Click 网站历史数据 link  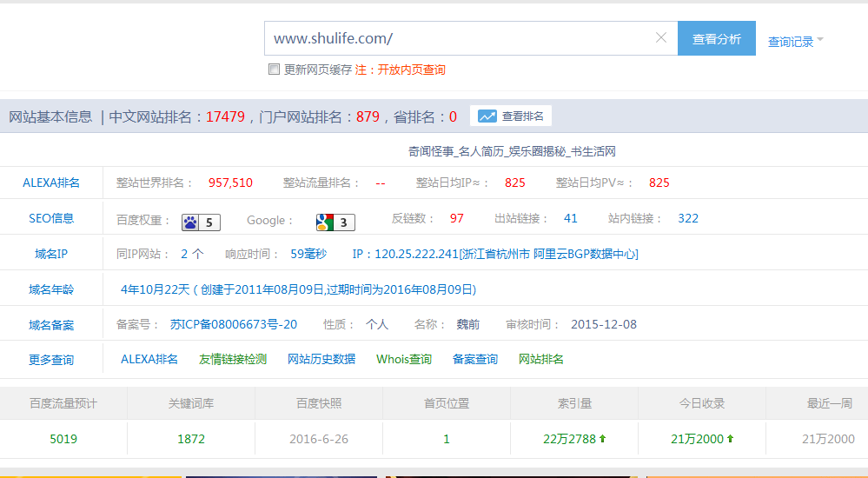coord(321,359)
